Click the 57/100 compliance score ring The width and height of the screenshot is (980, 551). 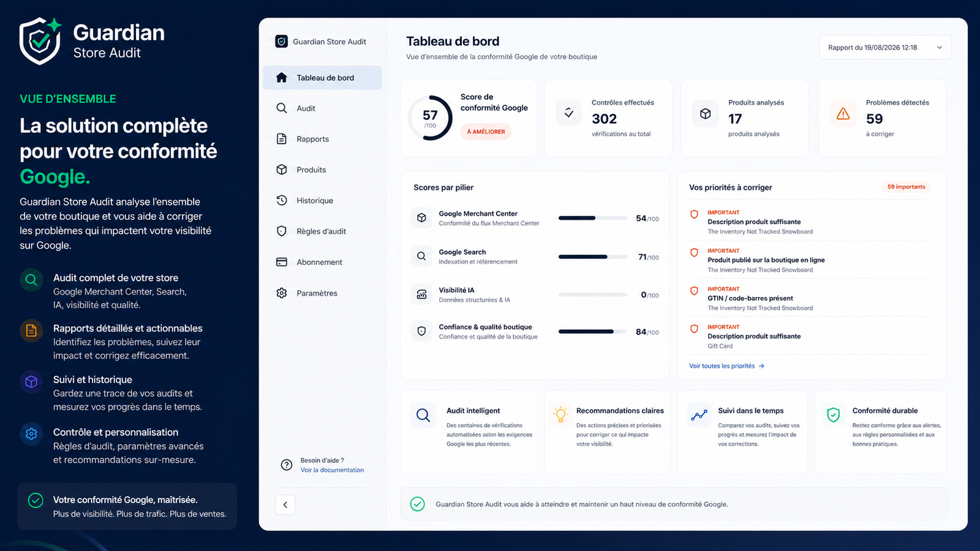point(430,118)
